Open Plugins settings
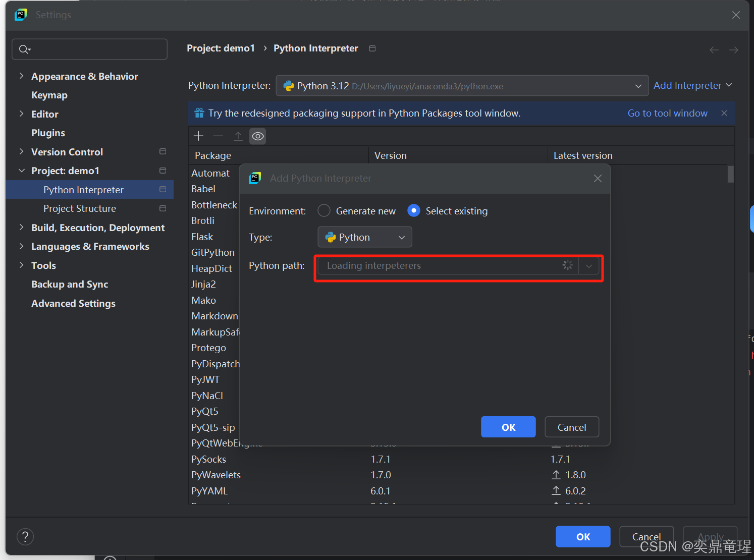Viewport: 754px width, 560px height. tap(48, 133)
